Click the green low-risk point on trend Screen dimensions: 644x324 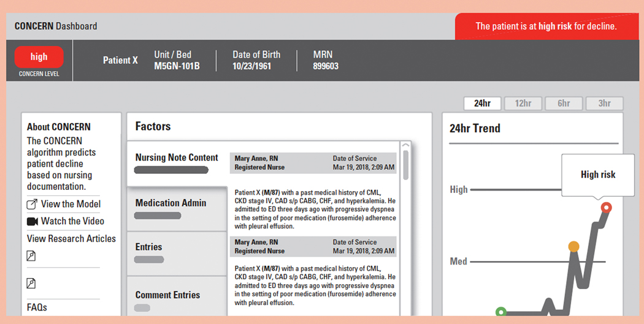click(500, 312)
